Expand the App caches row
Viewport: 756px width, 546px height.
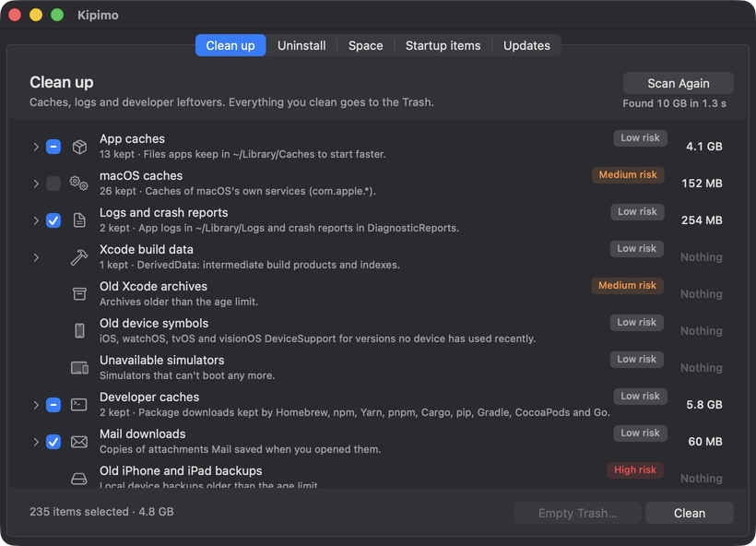tap(36, 147)
